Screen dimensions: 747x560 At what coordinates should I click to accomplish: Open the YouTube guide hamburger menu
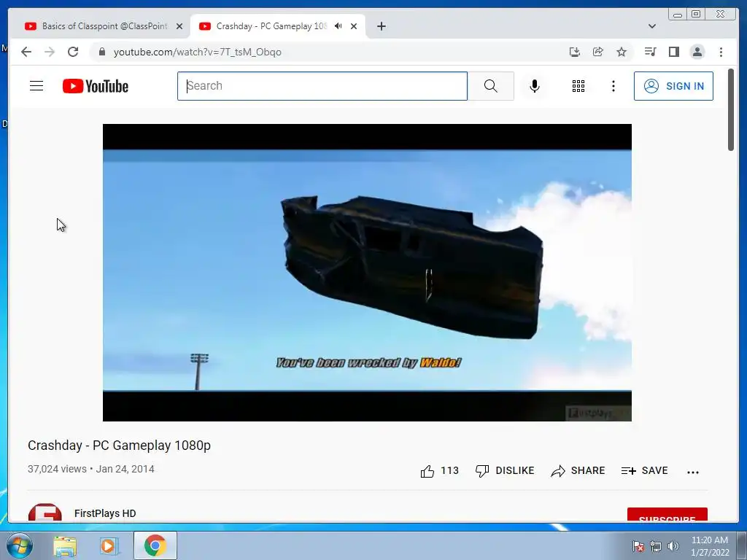click(36, 86)
